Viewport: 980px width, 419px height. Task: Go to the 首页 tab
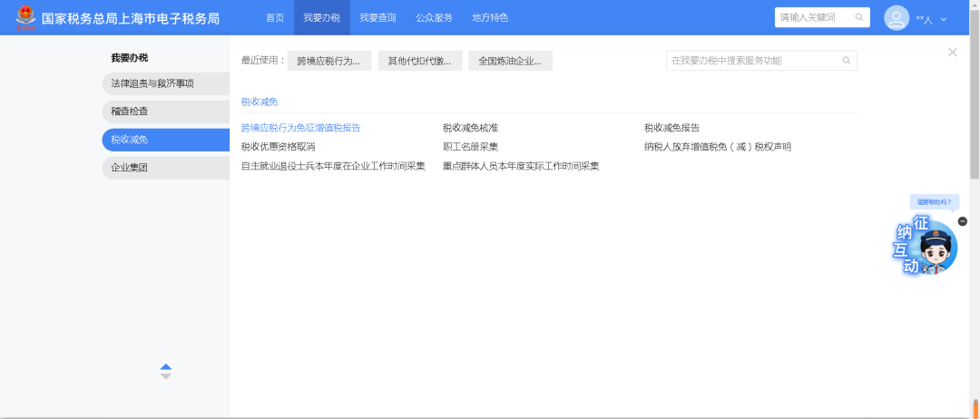pos(275,17)
